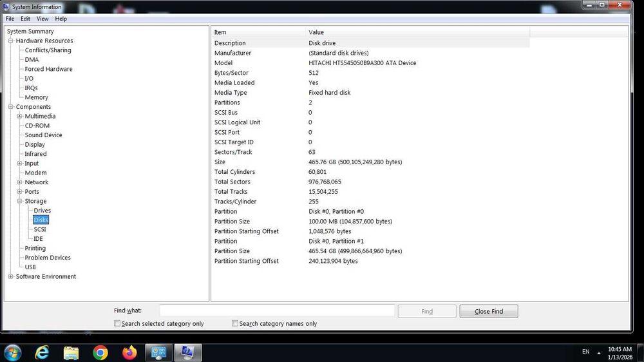Screen dimensions: 644x362
Task: Switch to the System Information taskbar button
Action: (x=187, y=352)
